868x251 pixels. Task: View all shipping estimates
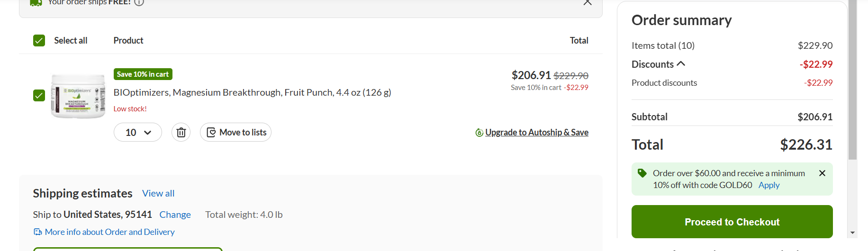coord(158,193)
